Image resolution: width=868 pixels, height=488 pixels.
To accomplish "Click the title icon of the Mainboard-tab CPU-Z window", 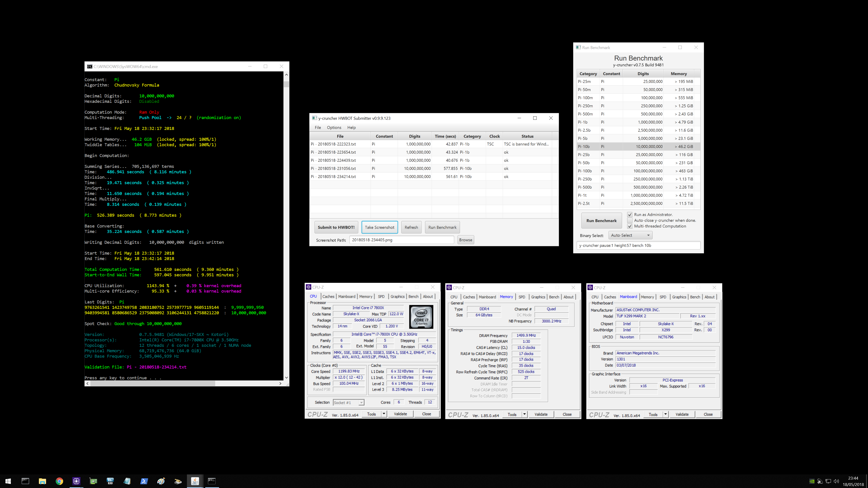I will [590, 287].
